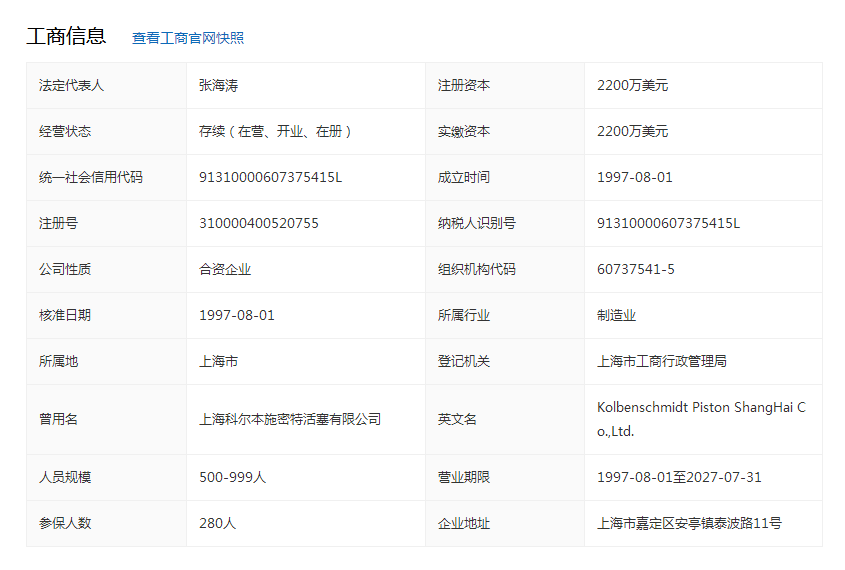Click the 企业地址 label cell
The height and width of the screenshot is (570, 845).
(505, 523)
